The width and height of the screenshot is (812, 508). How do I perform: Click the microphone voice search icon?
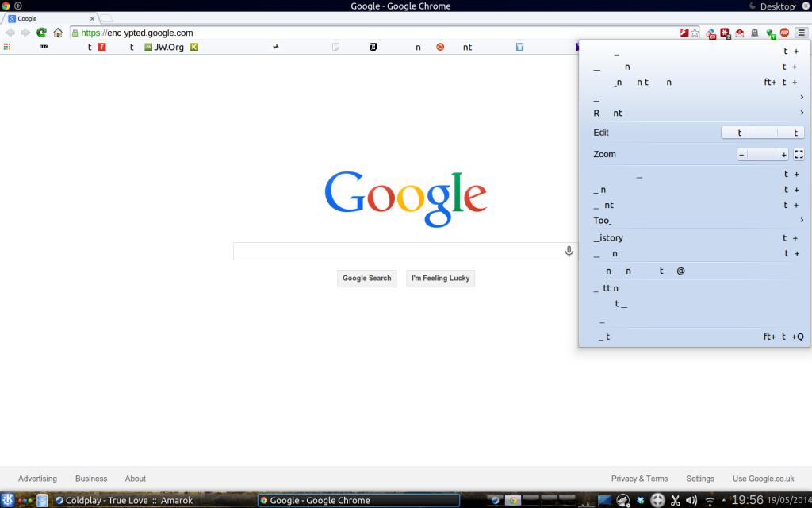pyautogui.click(x=569, y=252)
